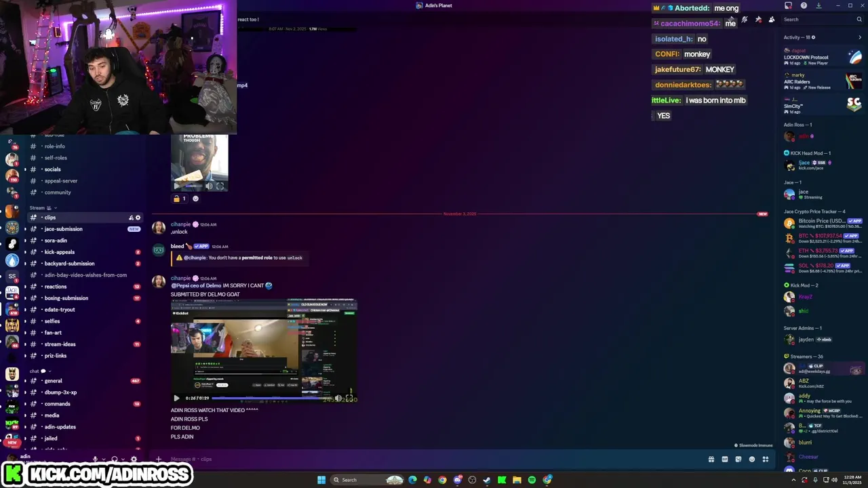Viewport: 868px width, 488px height.
Task: Toggle channel notification mute bell
Action: (744, 20)
